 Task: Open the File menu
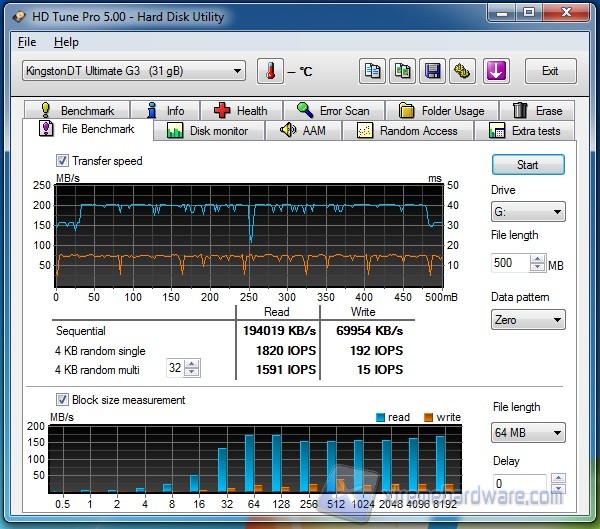point(27,42)
